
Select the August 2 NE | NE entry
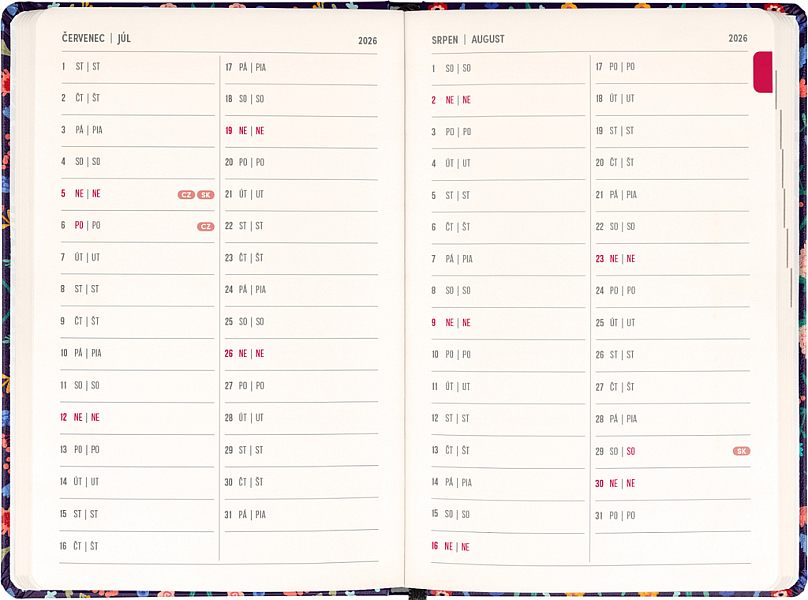pyautogui.click(x=451, y=100)
